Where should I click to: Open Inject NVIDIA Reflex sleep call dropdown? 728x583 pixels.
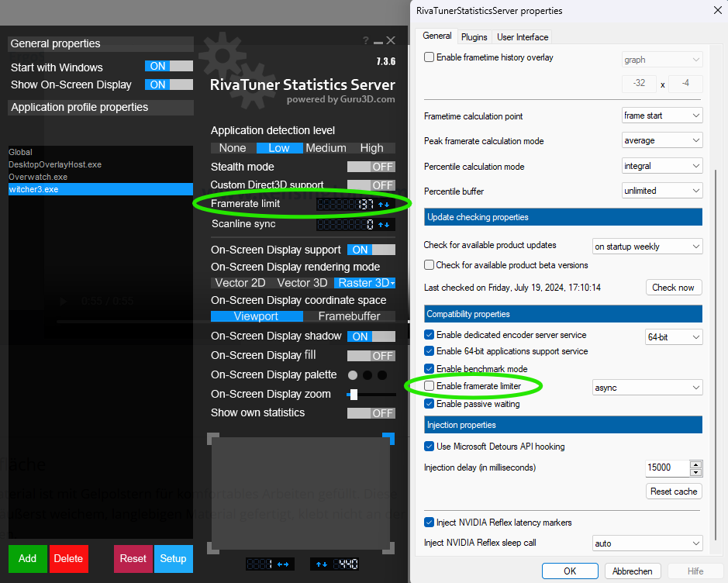pos(647,543)
